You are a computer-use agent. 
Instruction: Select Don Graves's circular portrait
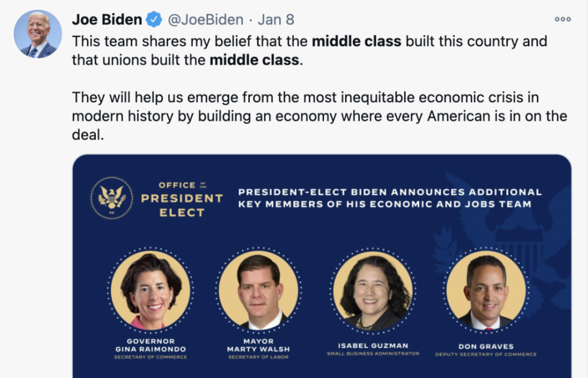pos(486,290)
